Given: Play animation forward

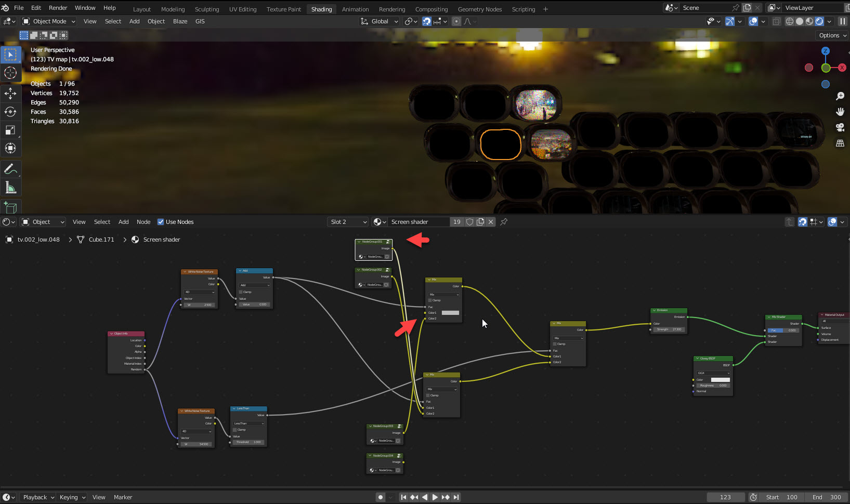Looking at the screenshot, I should click(x=435, y=497).
